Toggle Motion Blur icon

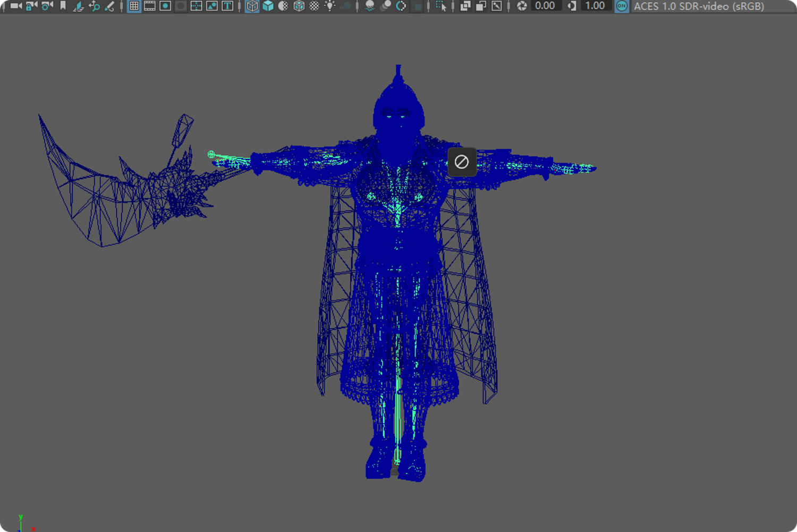click(386, 6)
